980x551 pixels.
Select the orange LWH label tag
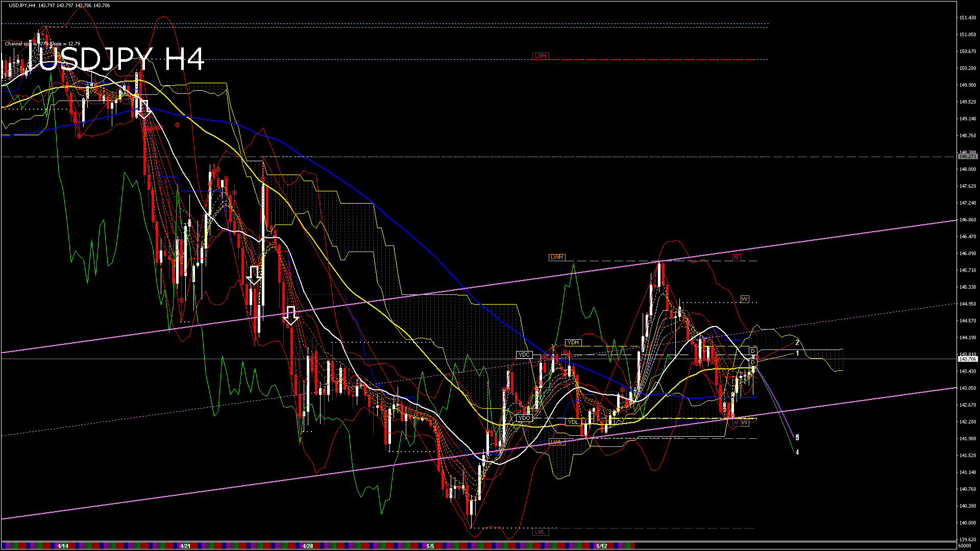[x=556, y=257]
